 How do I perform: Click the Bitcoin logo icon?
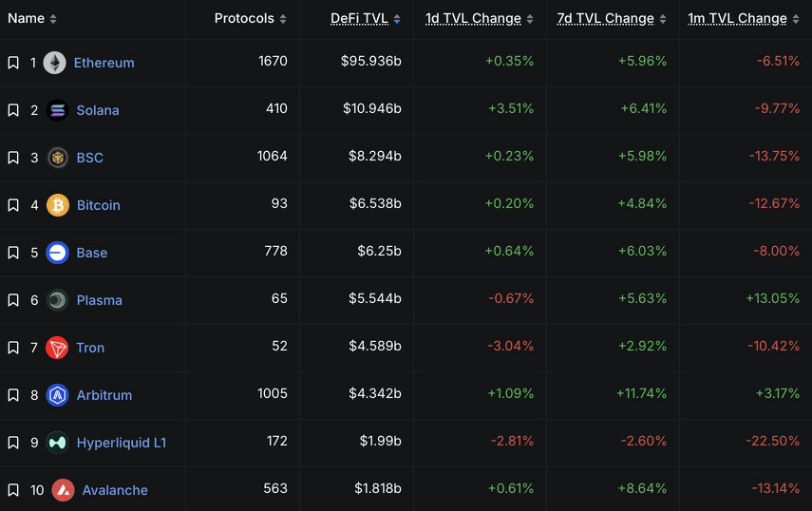pos(57,205)
